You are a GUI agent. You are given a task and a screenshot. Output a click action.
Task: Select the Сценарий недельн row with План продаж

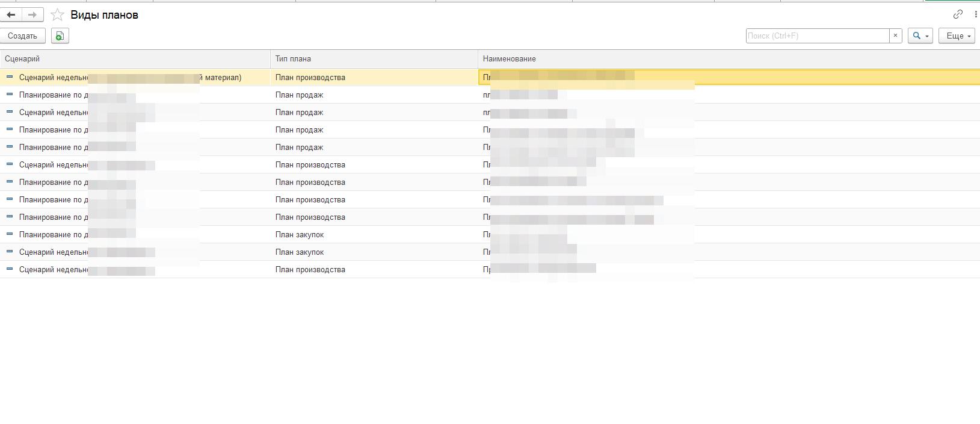[299, 113]
